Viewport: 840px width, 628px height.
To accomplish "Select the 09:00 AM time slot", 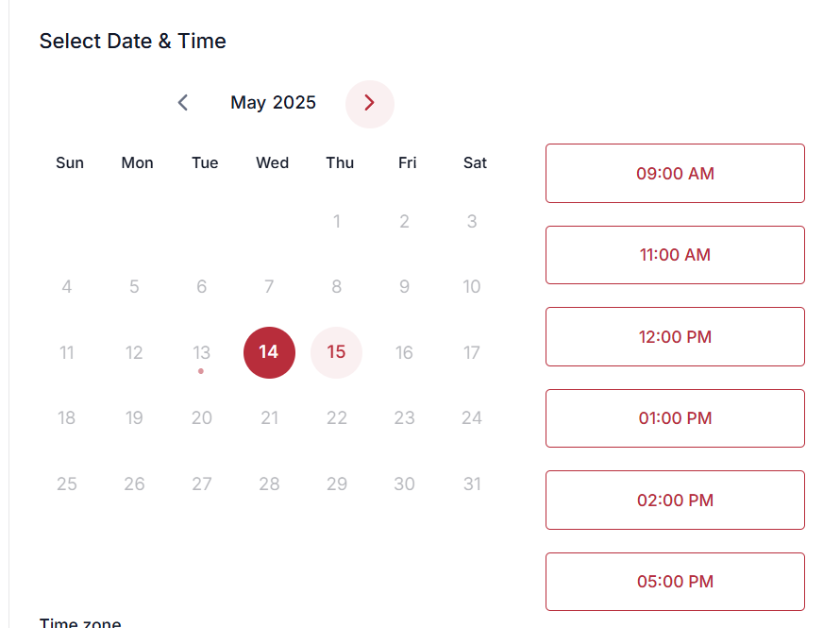I will tap(675, 173).
